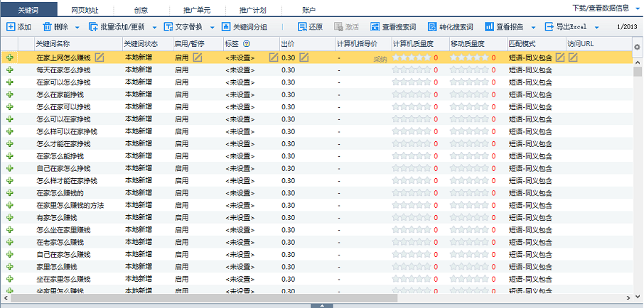Viewport: 644px width, 308px height.
Task: Switch to the 创意 tab
Action: 141,9
